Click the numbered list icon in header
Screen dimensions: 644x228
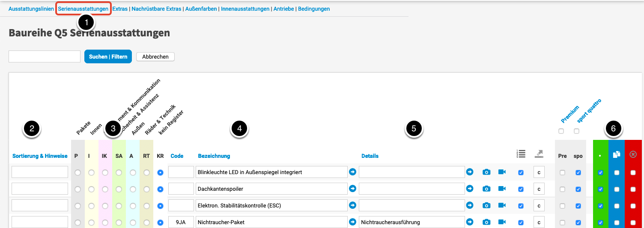pos(521,154)
